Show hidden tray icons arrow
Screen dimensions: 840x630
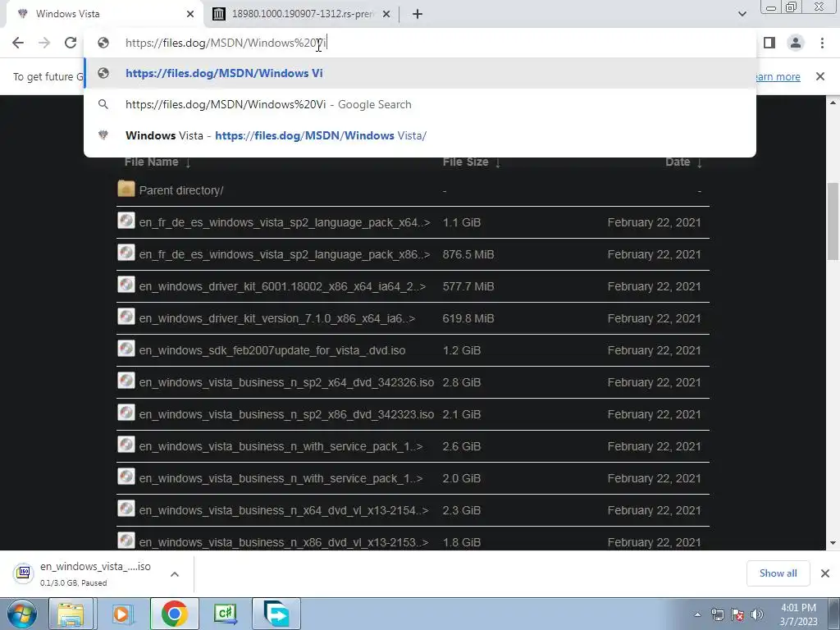[697, 614]
